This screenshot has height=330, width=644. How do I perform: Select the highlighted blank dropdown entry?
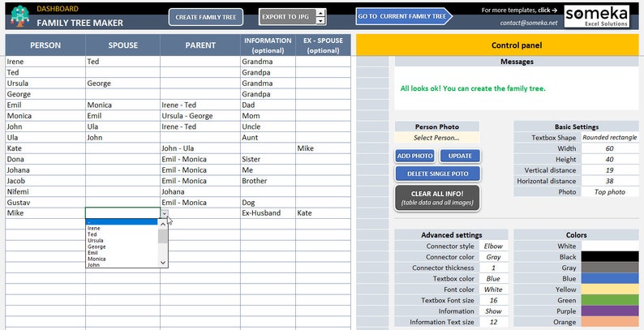click(x=122, y=222)
